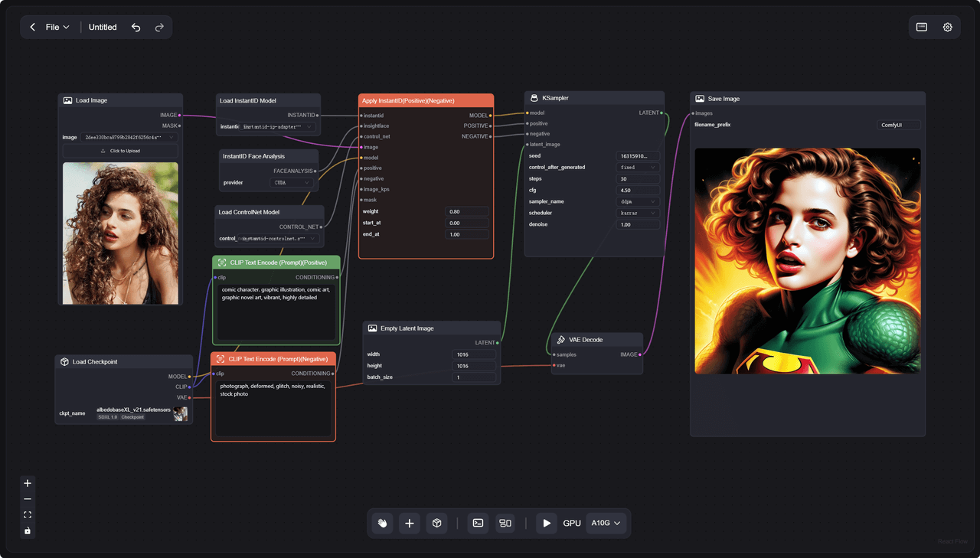Viewport: 980px width, 558px height.
Task: Click the MODEL output port on Load Checkpoint
Action: 190,377
